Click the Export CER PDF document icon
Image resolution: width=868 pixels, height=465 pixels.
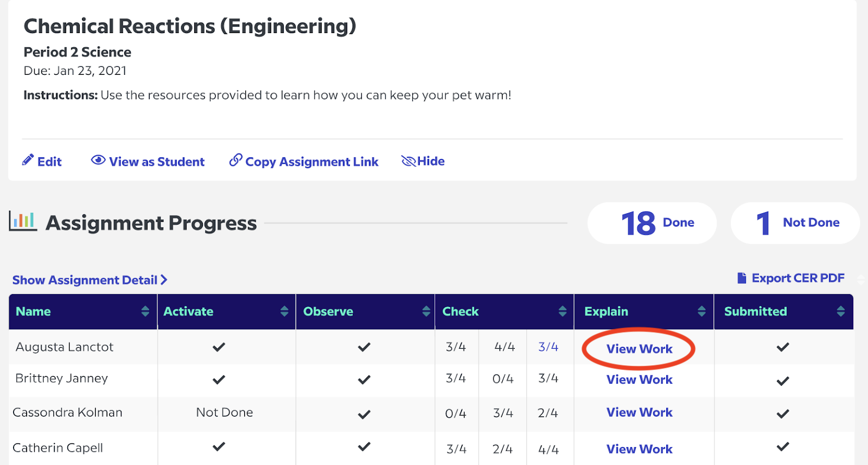coord(742,278)
